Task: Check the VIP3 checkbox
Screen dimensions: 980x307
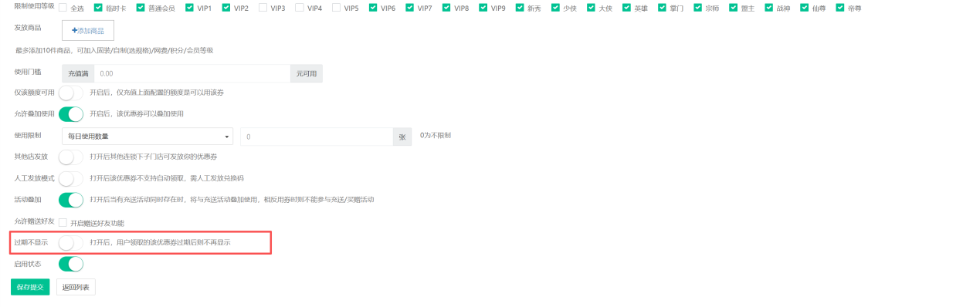Action: tap(263, 8)
